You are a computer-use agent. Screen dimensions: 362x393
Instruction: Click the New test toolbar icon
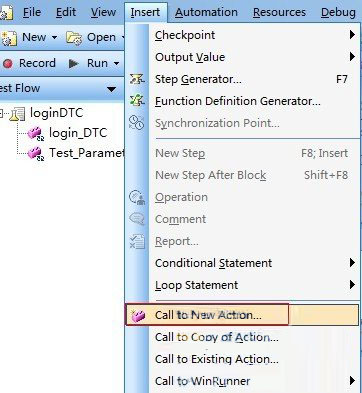pos(9,37)
